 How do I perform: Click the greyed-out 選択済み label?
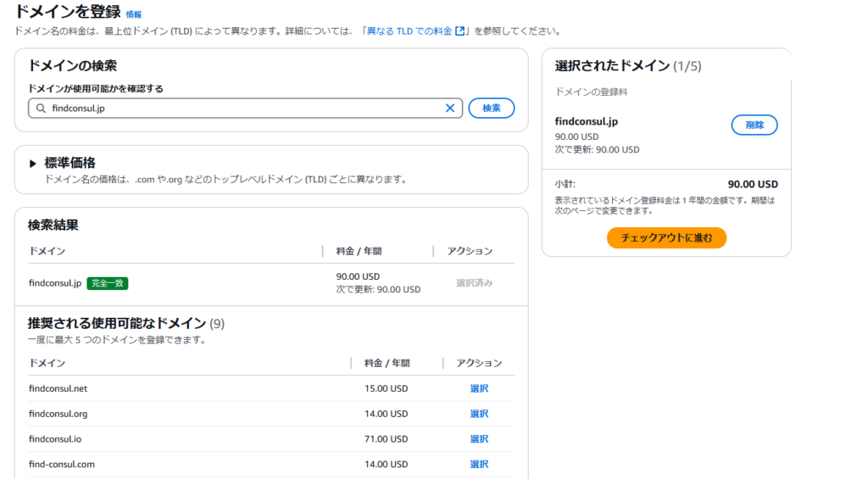[474, 283]
